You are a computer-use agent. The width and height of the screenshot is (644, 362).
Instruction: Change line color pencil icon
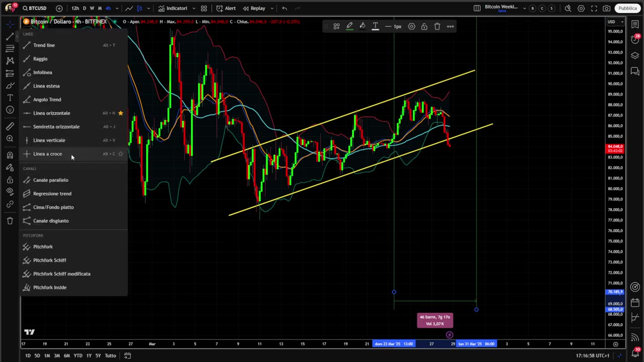pyautogui.click(x=350, y=26)
